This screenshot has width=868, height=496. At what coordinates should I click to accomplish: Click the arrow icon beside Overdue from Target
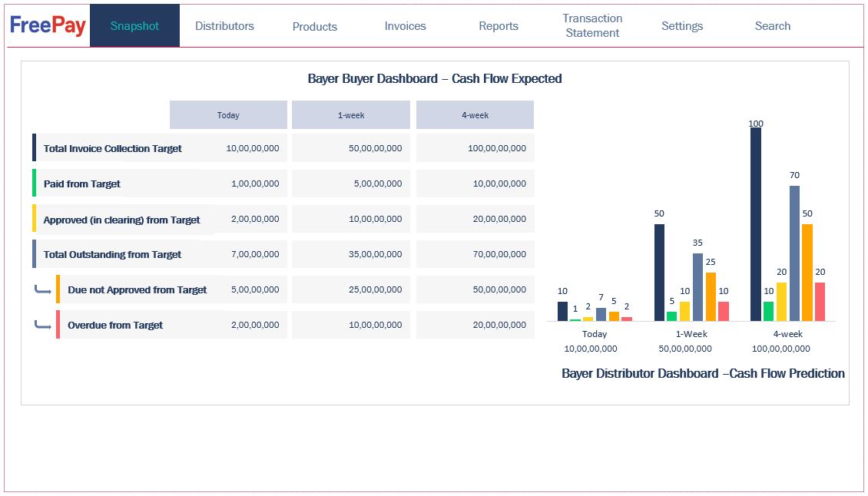pyautogui.click(x=42, y=326)
